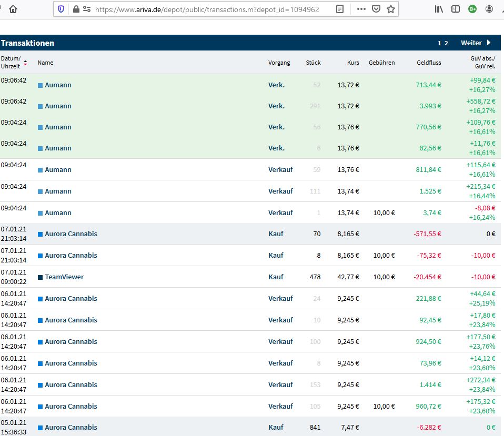Screen dimensions: 504x436
Task: Click the blue square beside TeamViewer
Action: click(40, 277)
